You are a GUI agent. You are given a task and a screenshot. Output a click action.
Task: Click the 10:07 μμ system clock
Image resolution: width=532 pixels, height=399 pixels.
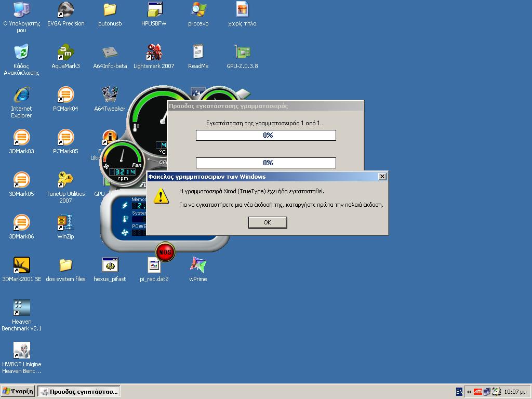pyautogui.click(x=515, y=392)
